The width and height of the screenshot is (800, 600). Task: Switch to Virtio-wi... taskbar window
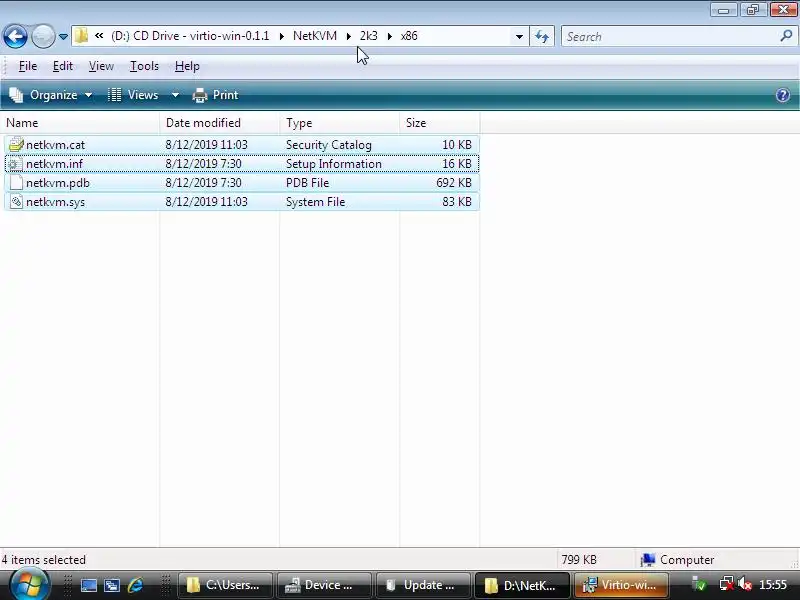[x=620, y=585]
